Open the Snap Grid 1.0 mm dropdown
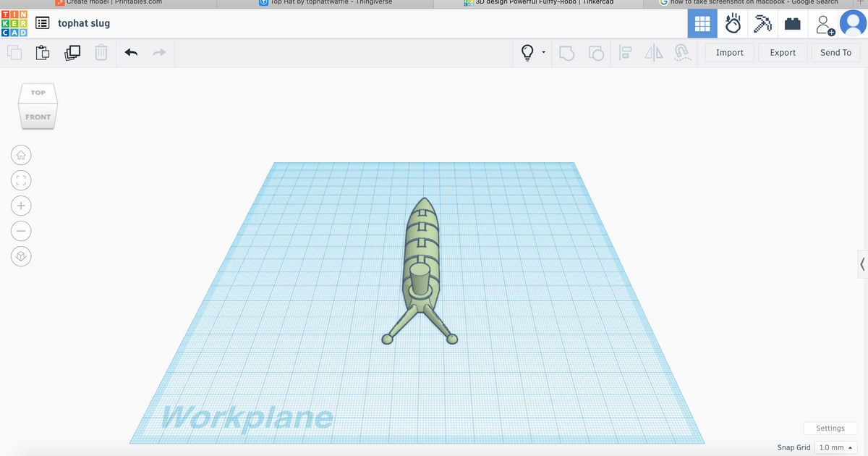868x456 pixels. coord(835,447)
